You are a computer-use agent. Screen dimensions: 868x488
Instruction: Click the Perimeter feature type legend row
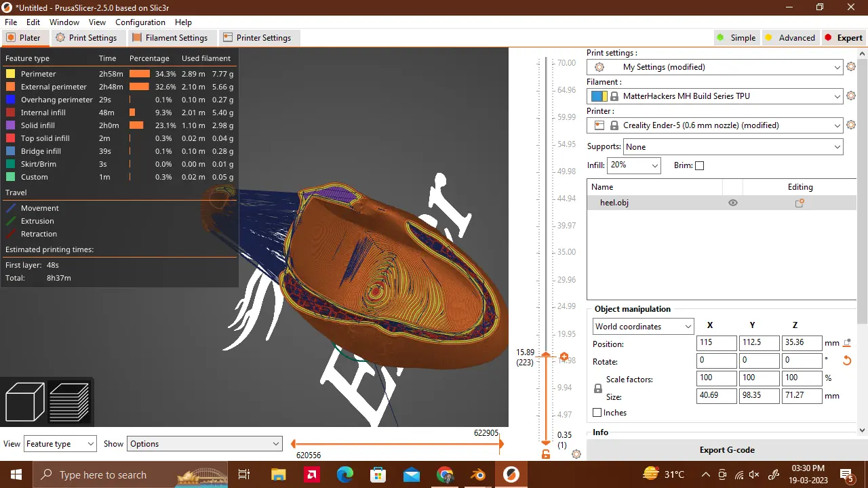click(x=119, y=74)
